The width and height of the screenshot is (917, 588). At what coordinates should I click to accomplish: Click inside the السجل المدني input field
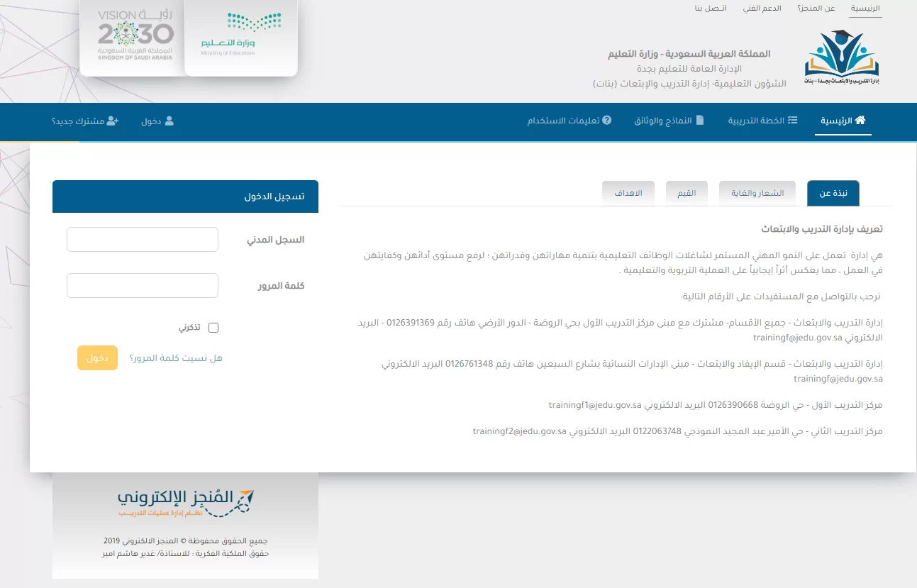click(x=142, y=239)
